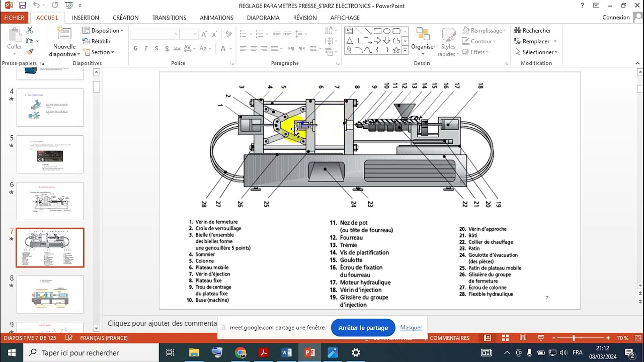Screen dimensions: 644x362
Task: Click zoom in plus button
Action: pos(608,338)
